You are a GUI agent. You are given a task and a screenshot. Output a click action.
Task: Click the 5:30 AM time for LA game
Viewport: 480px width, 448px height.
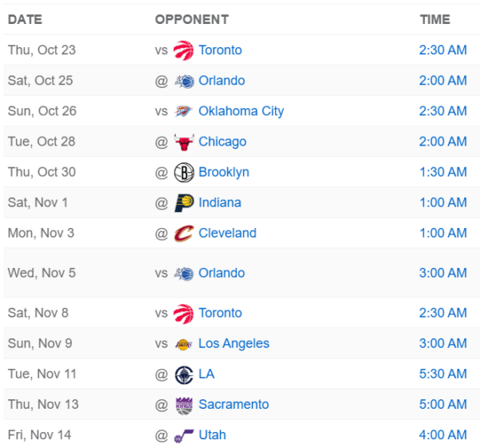pyautogui.click(x=442, y=374)
